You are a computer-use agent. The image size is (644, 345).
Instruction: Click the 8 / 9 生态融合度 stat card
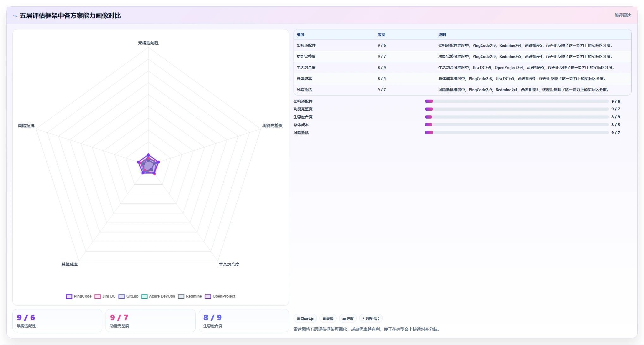244,321
